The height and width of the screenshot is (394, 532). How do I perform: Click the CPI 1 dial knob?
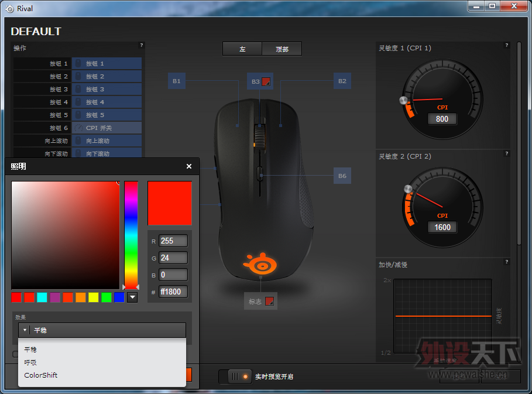click(x=403, y=100)
